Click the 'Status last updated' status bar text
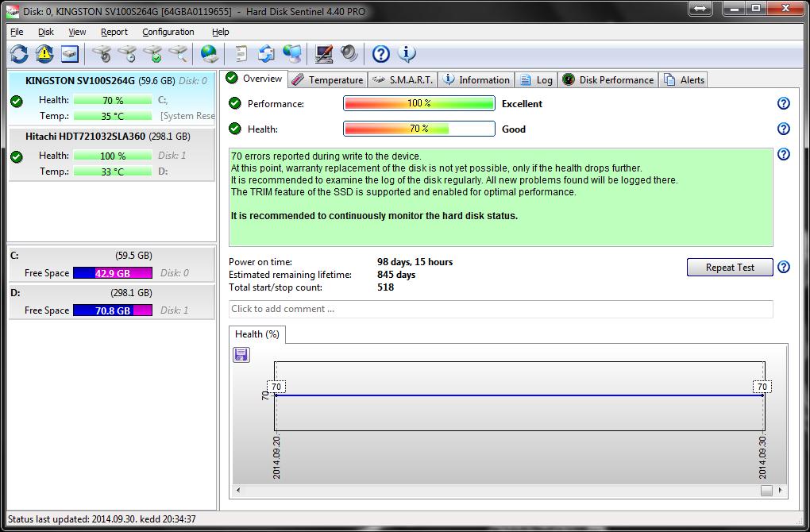This screenshot has width=810, height=532. pos(102,519)
